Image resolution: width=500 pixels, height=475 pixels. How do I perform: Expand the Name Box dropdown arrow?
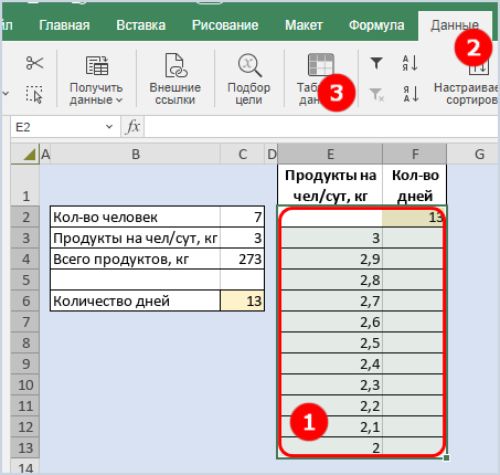tap(109, 127)
